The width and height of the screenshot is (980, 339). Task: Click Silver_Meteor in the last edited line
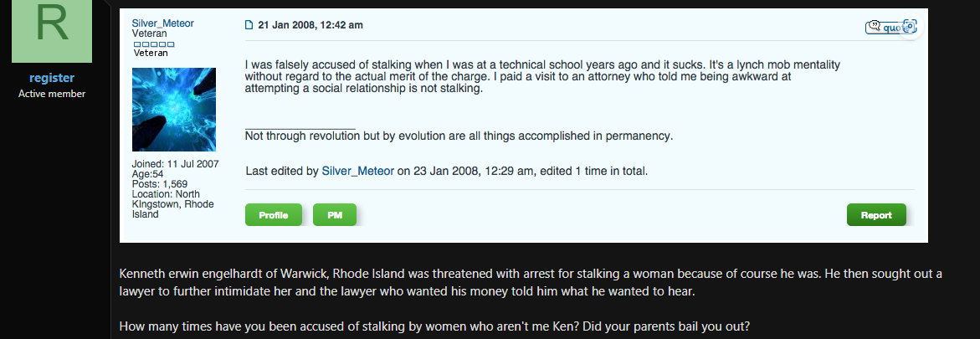click(357, 171)
